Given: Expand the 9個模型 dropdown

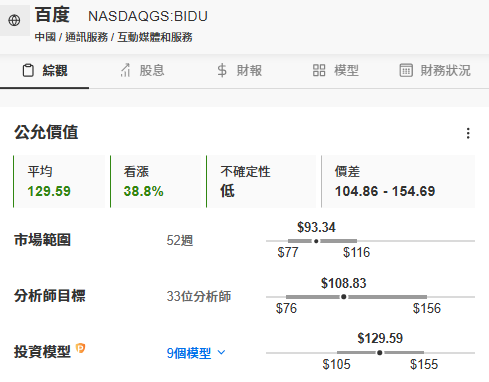Looking at the screenshot, I should click(x=196, y=353).
